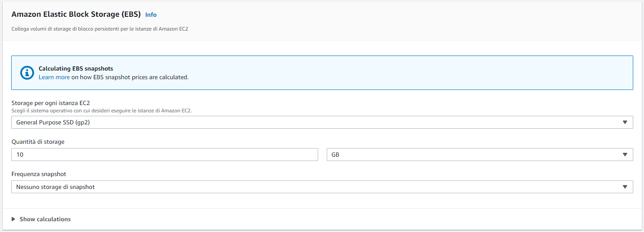Click the Calculating EBS snapshots heading
This screenshot has height=232, width=644.
tap(76, 68)
